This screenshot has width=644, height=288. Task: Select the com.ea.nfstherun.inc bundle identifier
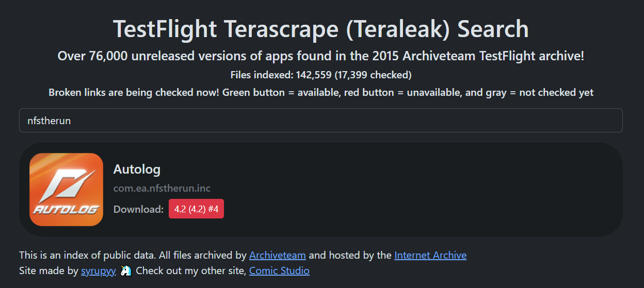(162, 189)
